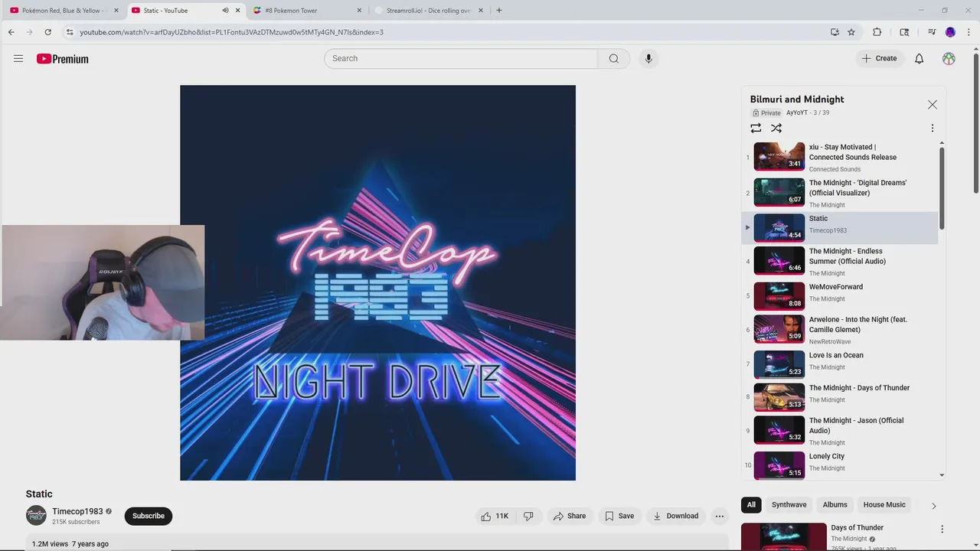This screenshot has height=551, width=980.
Task: Subscribe to Timecop1983
Action: click(x=149, y=516)
